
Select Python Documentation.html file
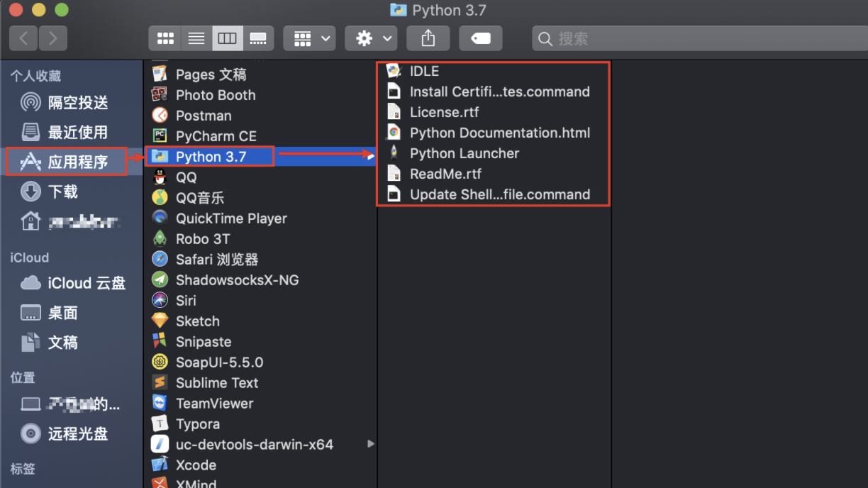(x=494, y=133)
